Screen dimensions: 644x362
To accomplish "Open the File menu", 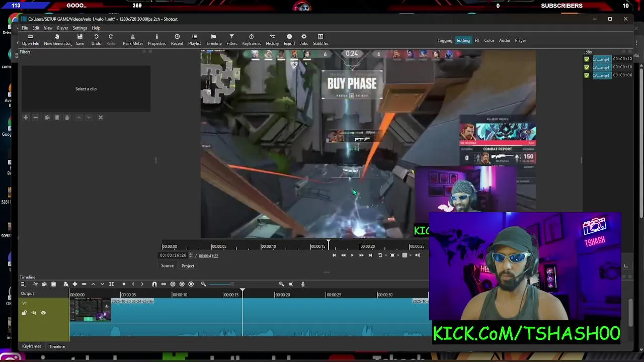I will [x=25, y=28].
